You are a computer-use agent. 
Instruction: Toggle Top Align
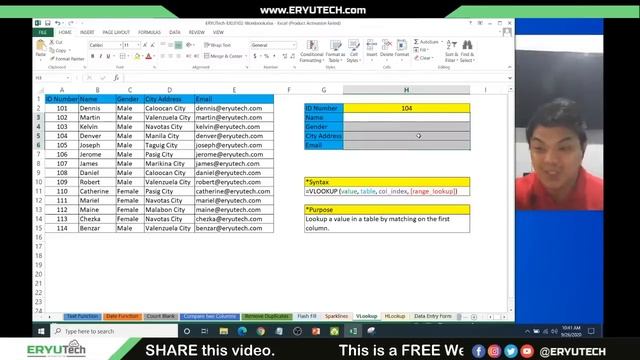point(163,45)
